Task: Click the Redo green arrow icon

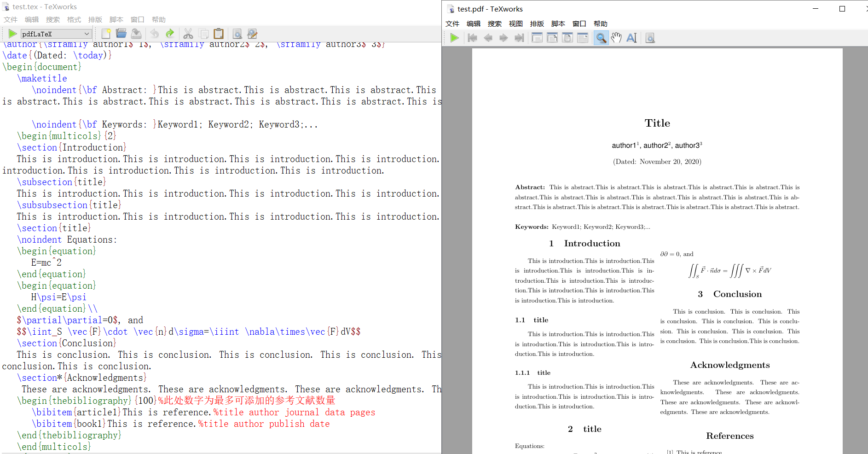Action: click(x=169, y=33)
